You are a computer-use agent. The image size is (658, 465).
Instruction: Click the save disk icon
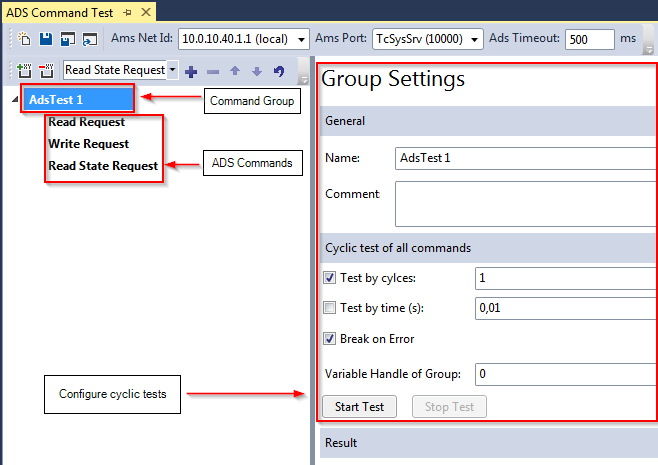tap(46, 39)
